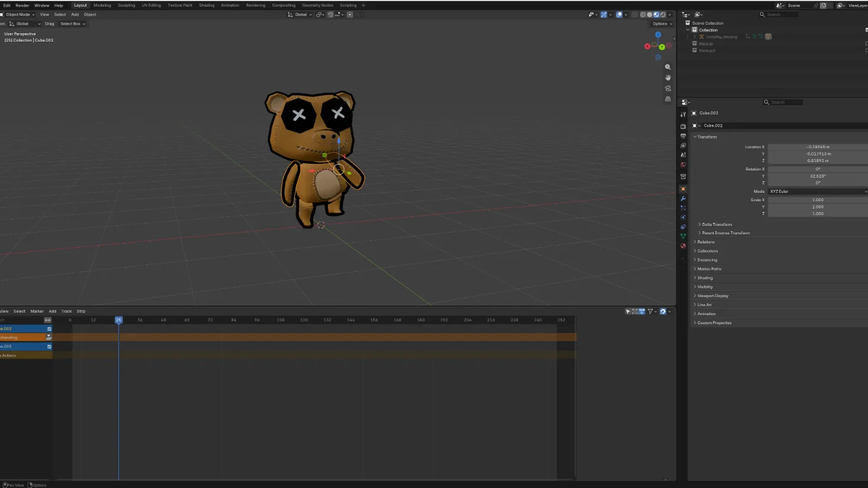Open the Particles properties tab icon
Screen dimensions: 868x488
tap(683, 208)
